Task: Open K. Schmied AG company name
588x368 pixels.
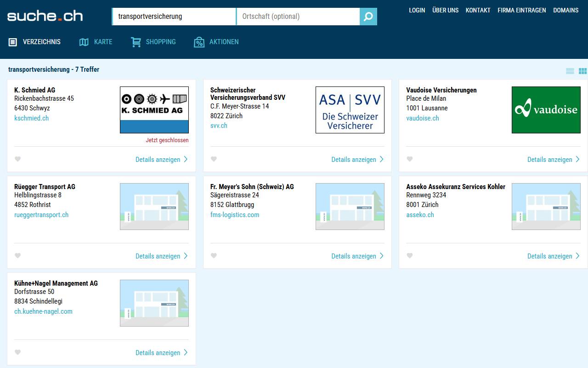Action: (x=35, y=90)
